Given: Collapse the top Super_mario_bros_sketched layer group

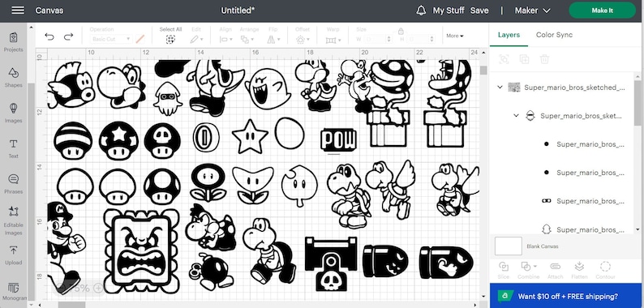Looking at the screenshot, I should click(500, 87).
